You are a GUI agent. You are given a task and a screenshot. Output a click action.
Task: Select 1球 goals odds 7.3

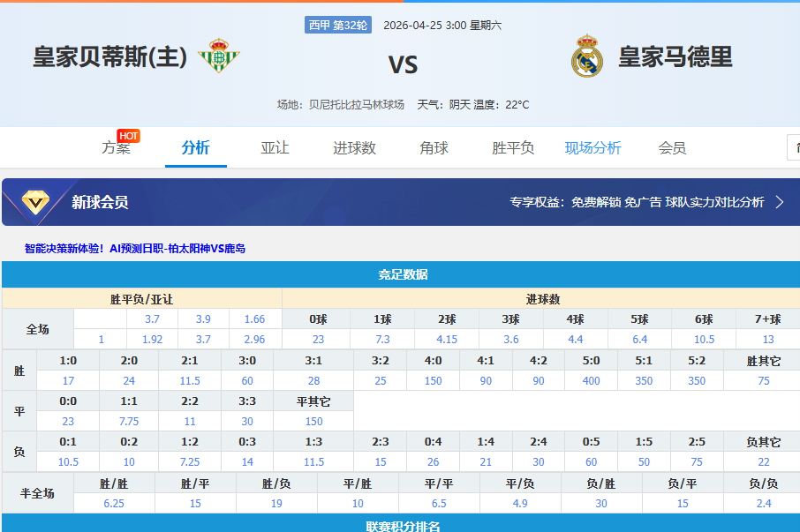[x=382, y=340]
